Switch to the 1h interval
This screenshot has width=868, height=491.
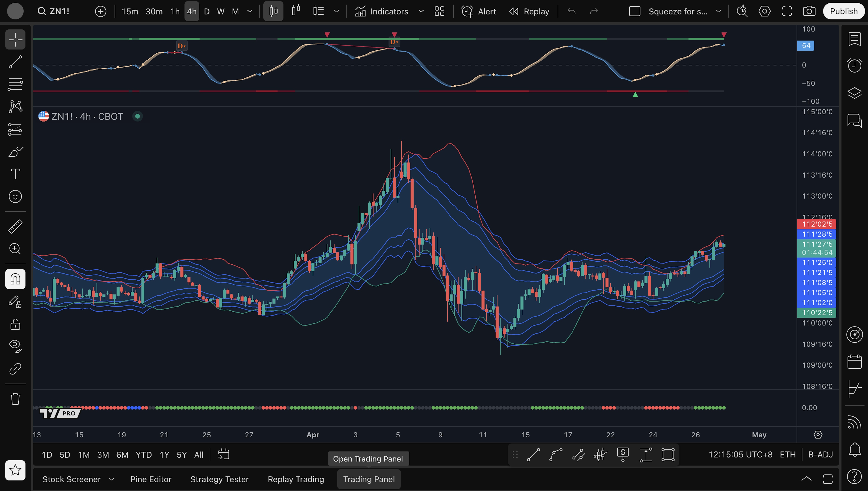click(x=175, y=12)
